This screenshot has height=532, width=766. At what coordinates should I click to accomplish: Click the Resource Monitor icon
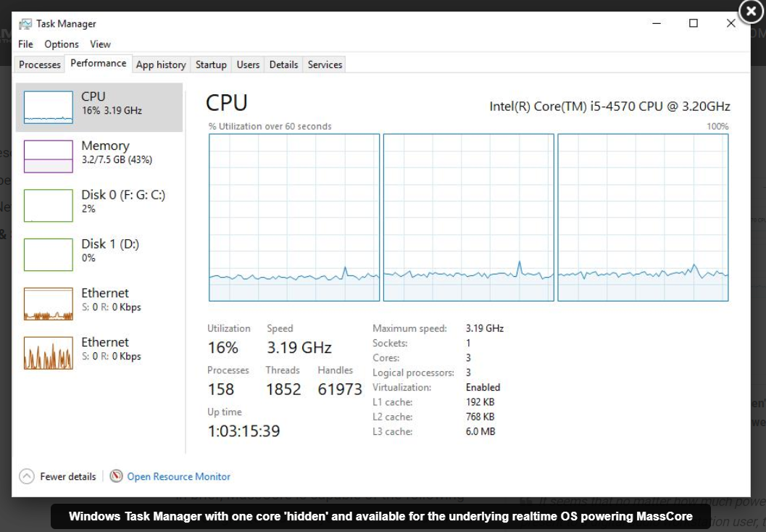point(116,476)
